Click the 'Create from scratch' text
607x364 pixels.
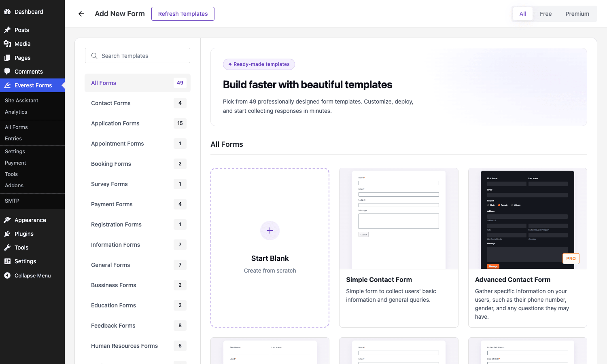pyautogui.click(x=270, y=271)
